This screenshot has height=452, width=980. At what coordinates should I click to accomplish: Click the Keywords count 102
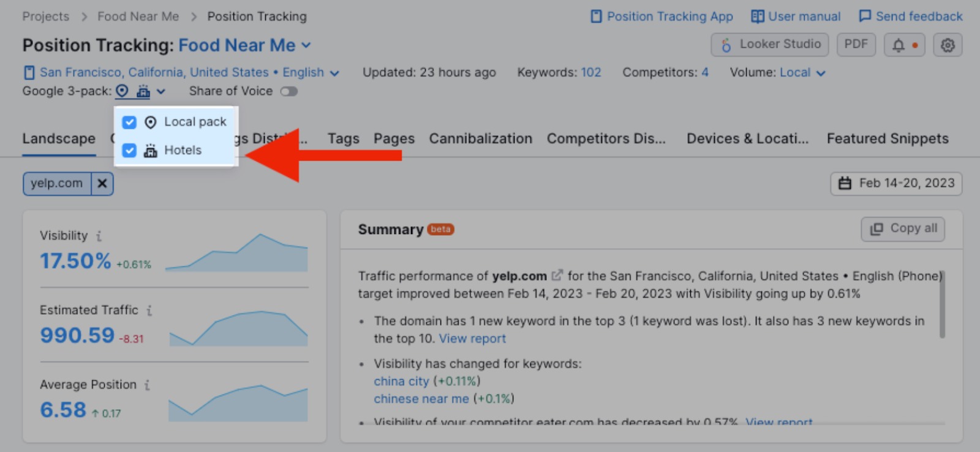[x=591, y=72]
